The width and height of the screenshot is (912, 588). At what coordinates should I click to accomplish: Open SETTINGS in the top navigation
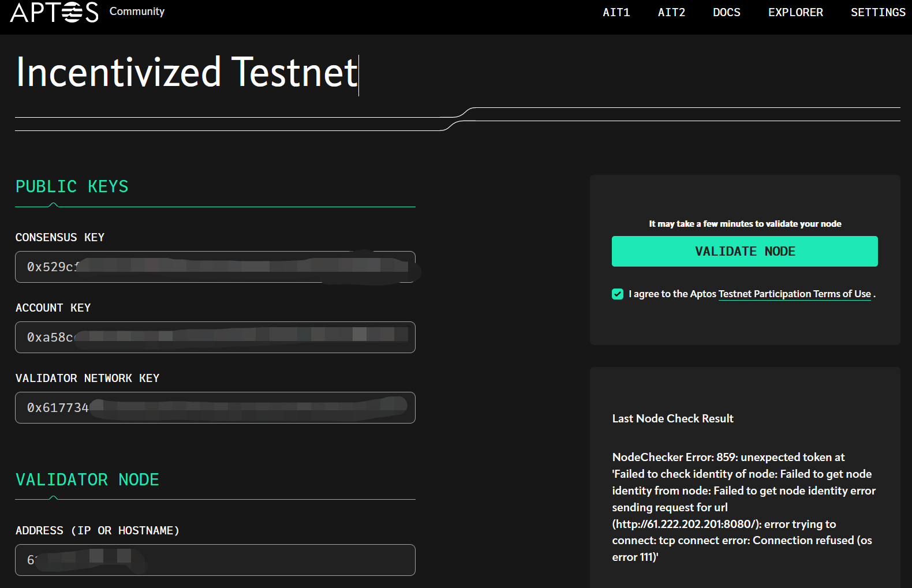point(878,12)
